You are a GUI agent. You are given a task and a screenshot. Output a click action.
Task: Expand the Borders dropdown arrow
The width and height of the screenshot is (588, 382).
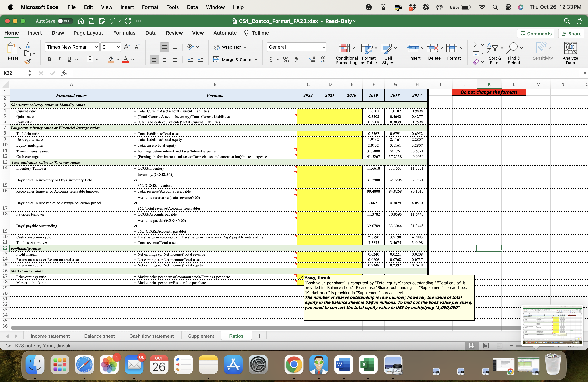[97, 60]
